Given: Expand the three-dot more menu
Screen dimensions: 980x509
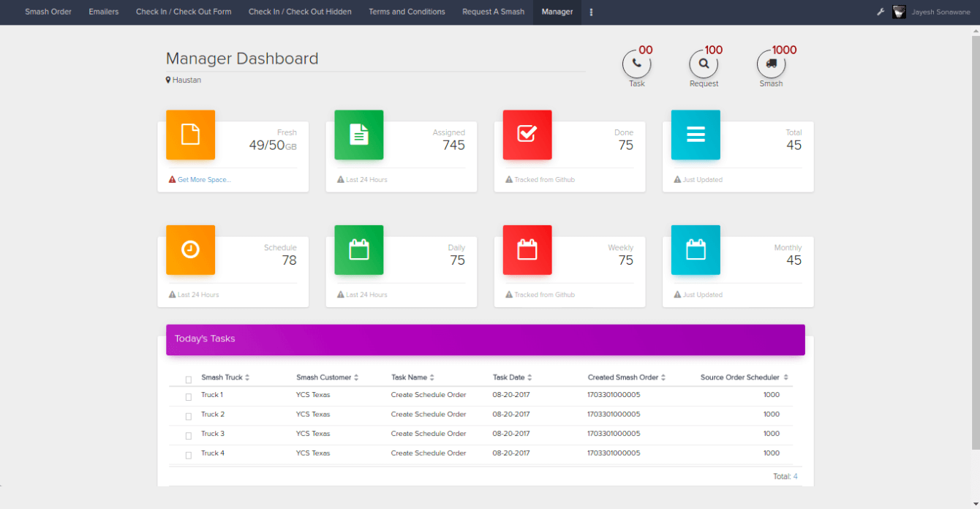Looking at the screenshot, I should [x=591, y=12].
